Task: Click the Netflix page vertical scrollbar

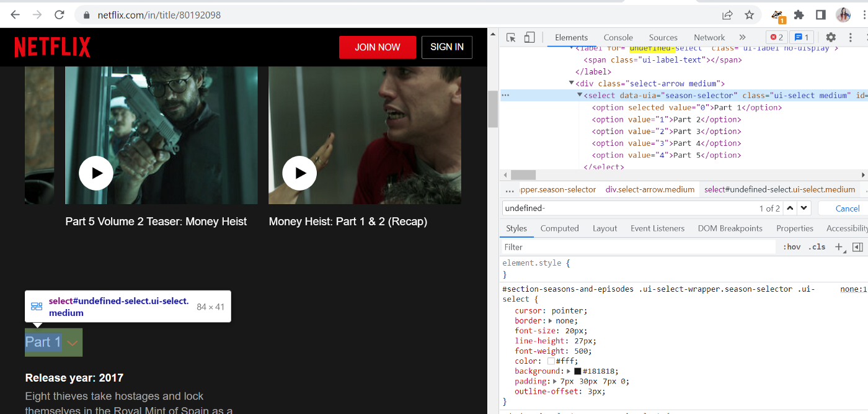Action: 494,108
